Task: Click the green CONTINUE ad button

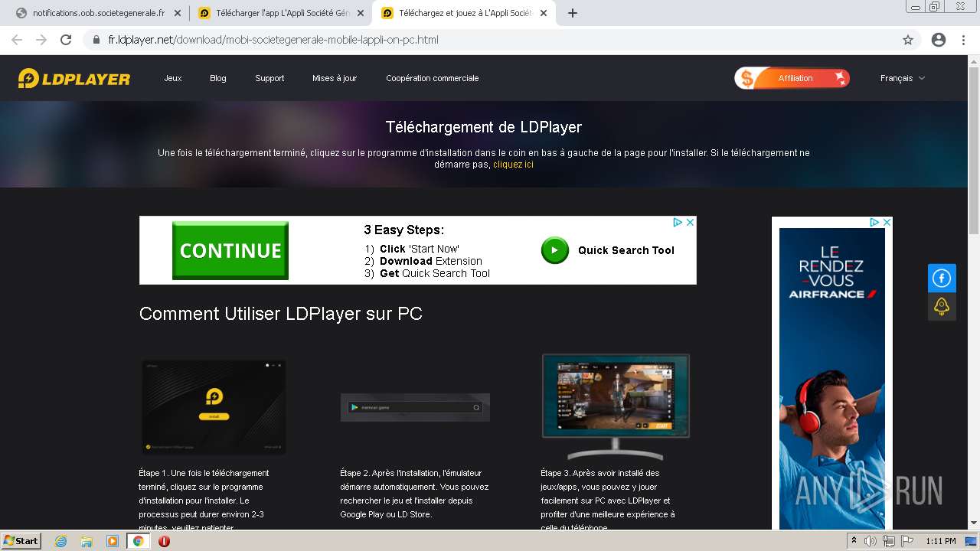Action: coord(230,250)
